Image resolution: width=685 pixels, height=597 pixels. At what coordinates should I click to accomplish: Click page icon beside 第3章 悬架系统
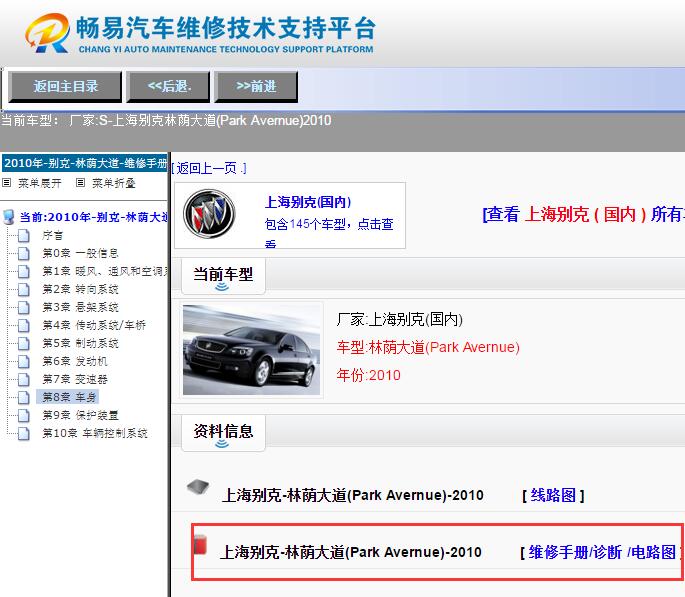pos(24,307)
